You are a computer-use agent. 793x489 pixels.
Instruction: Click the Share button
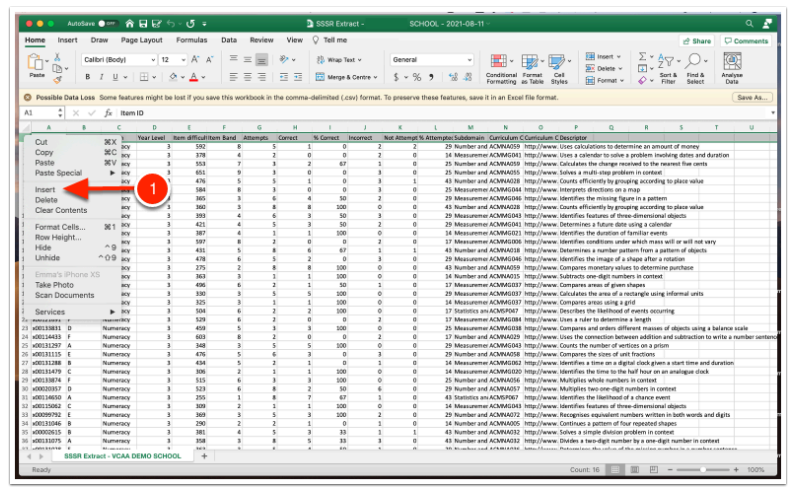point(696,41)
